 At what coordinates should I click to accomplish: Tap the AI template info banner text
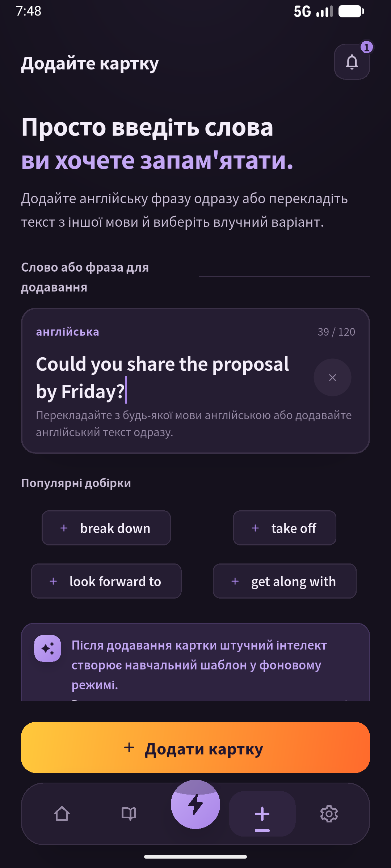point(199,665)
